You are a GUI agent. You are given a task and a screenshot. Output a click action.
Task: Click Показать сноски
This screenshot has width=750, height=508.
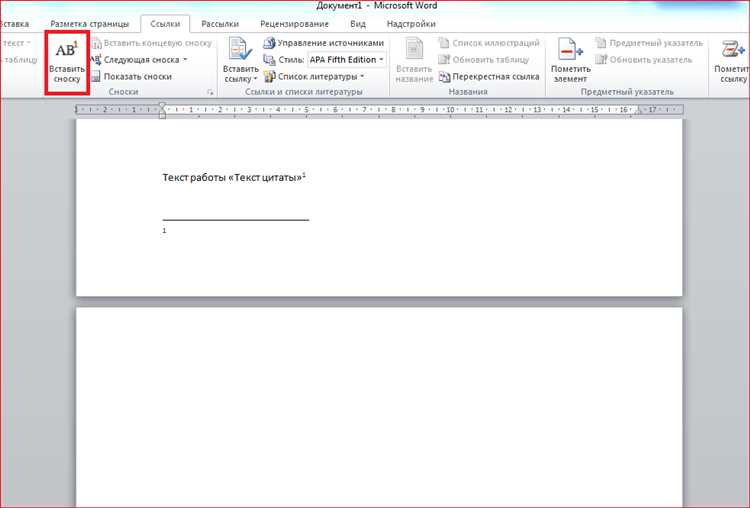[x=131, y=77]
